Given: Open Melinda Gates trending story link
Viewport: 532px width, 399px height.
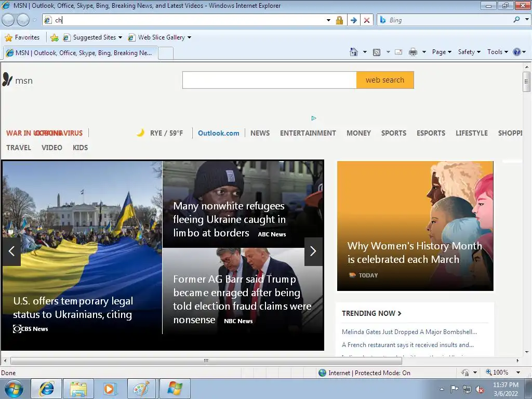Looking at the screenshot, I should (x=409, y=332).
